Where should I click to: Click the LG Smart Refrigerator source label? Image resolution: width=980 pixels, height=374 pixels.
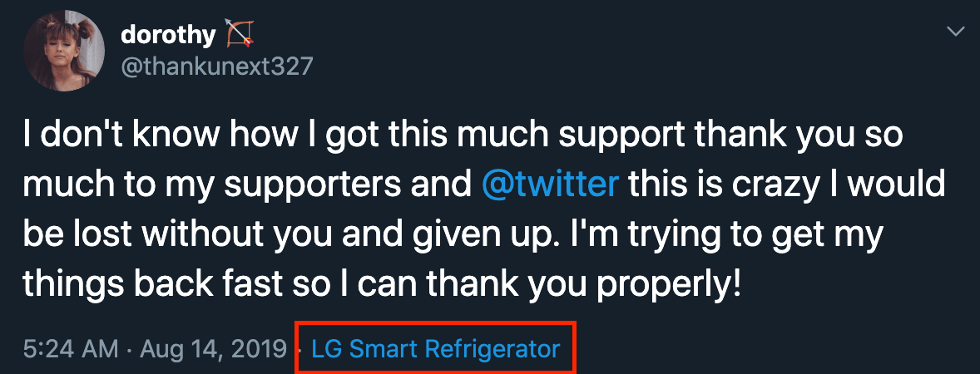tap(435, 349)
